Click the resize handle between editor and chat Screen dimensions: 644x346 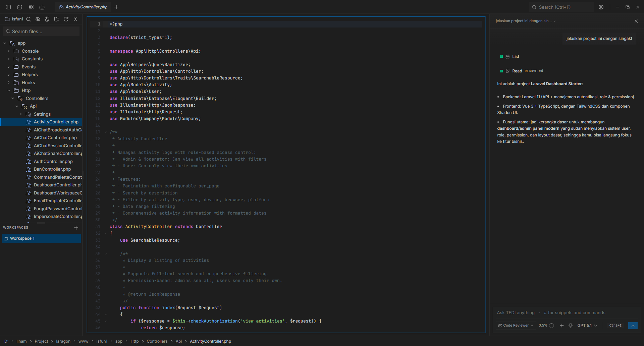(x=489, y=174)
